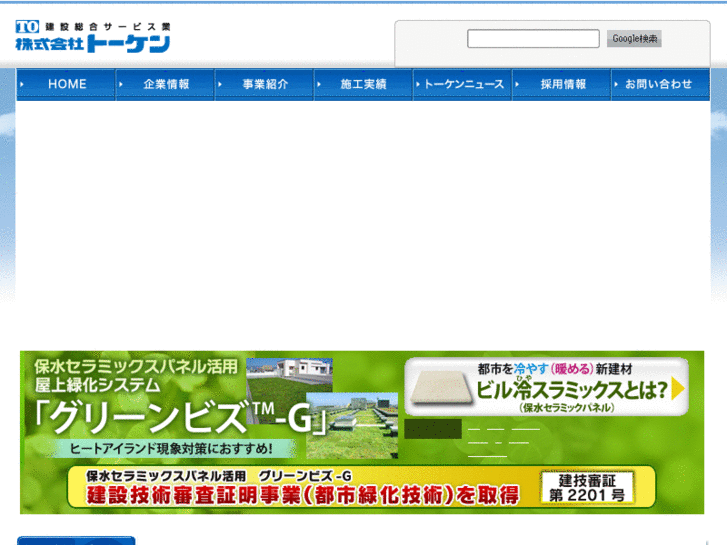
Task: Select the 施工実績 navigation item
Action: coord(364,84)
